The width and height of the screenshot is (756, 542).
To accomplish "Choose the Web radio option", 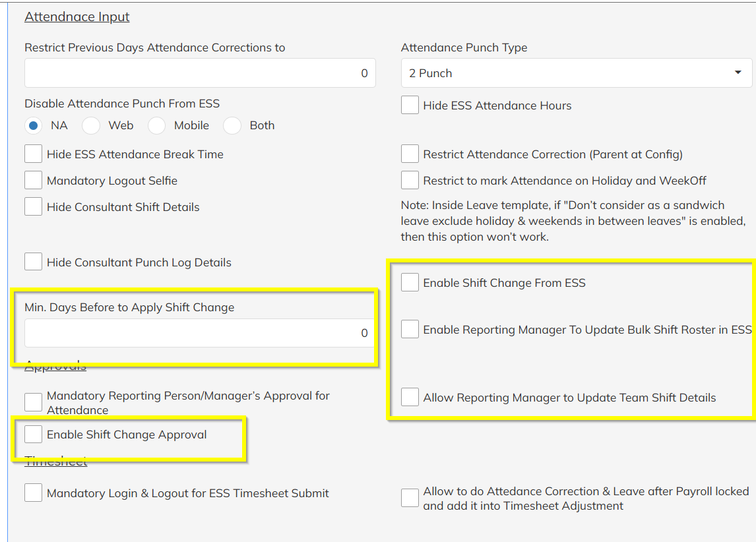I will click(91, 125).
